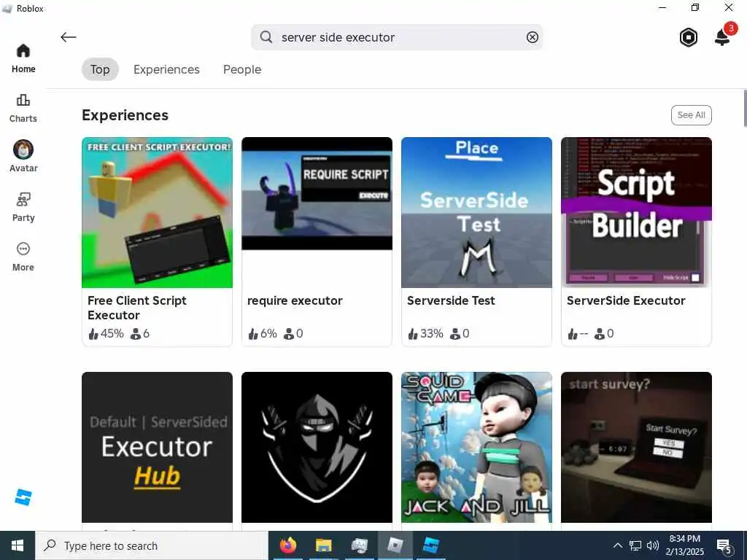Click the page vertical scrollbar
The image size is (747, 560).
pos(745,108)
